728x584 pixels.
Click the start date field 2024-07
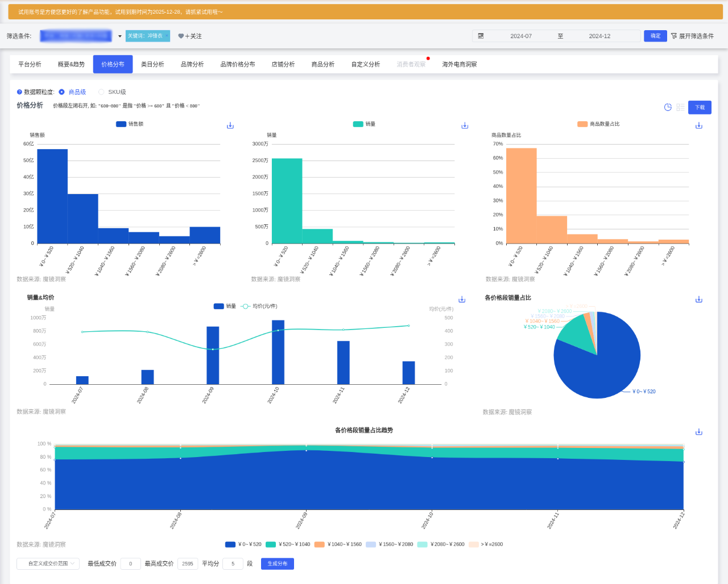521,36
